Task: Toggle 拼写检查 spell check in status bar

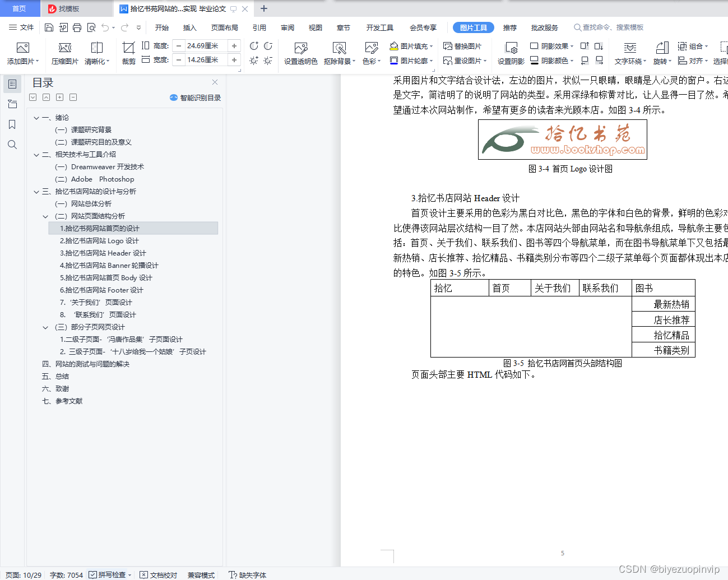Action: click(x=107, y=574)
